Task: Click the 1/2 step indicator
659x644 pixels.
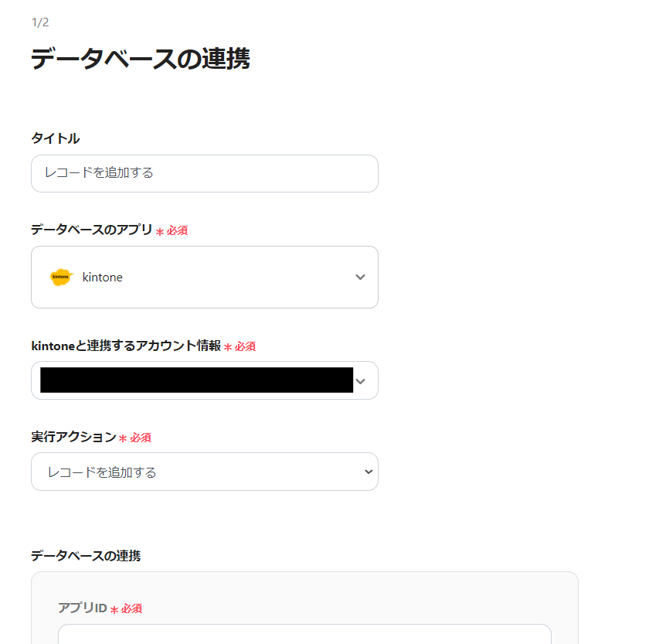Action: coord(40,22)
